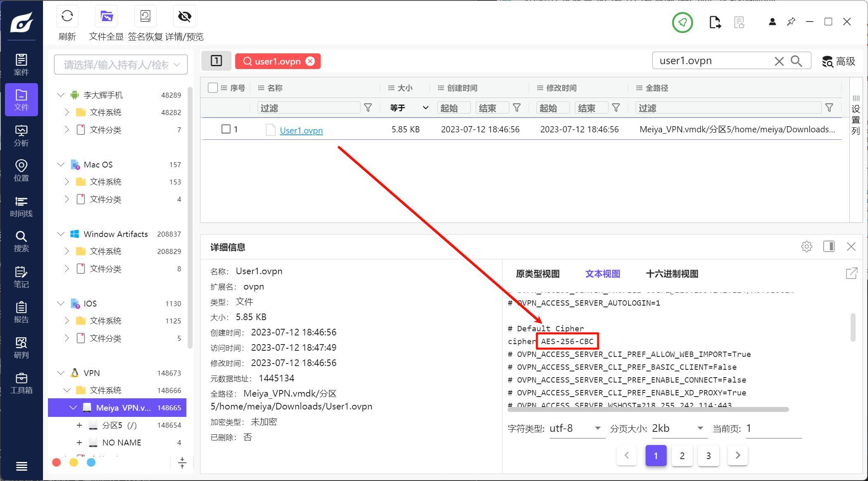Click the red color dot at bottom
The height and width of the screenshot is (481, 868).
pos(57,462)
